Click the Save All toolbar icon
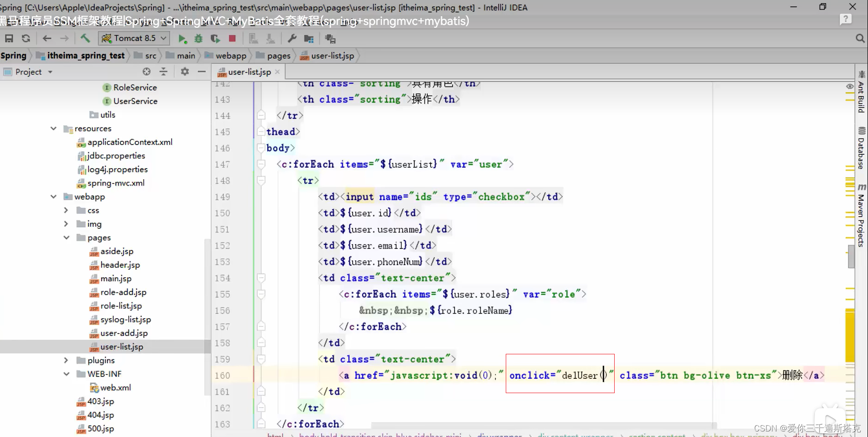This screenshot has width=868, height=437. pyautogui.click(x=9, y=38)
